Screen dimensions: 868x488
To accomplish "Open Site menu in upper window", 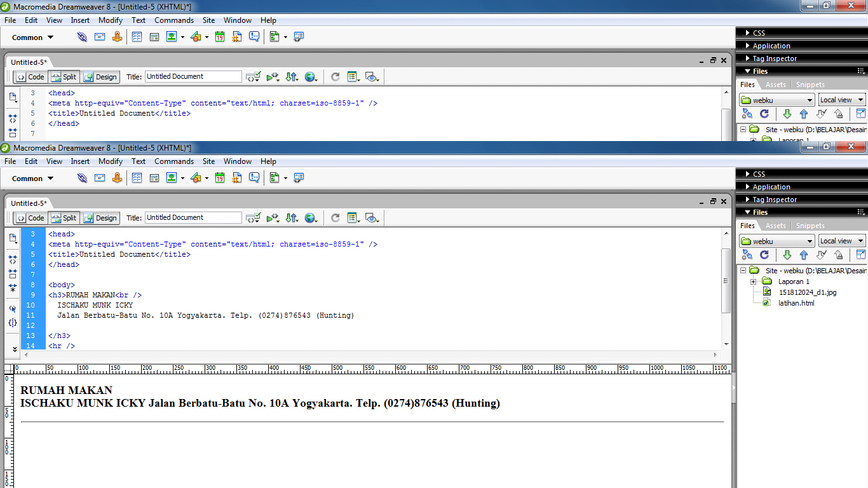I will [208, 20].
